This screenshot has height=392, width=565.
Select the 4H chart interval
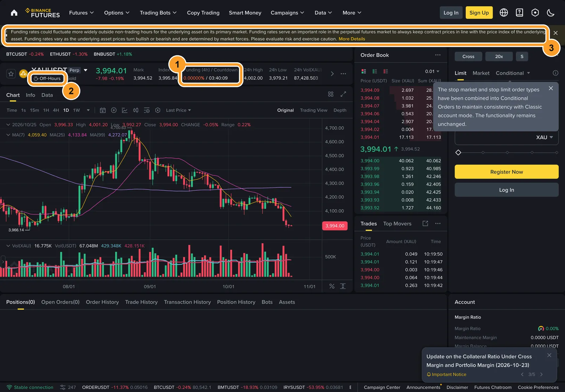(56, 110)
